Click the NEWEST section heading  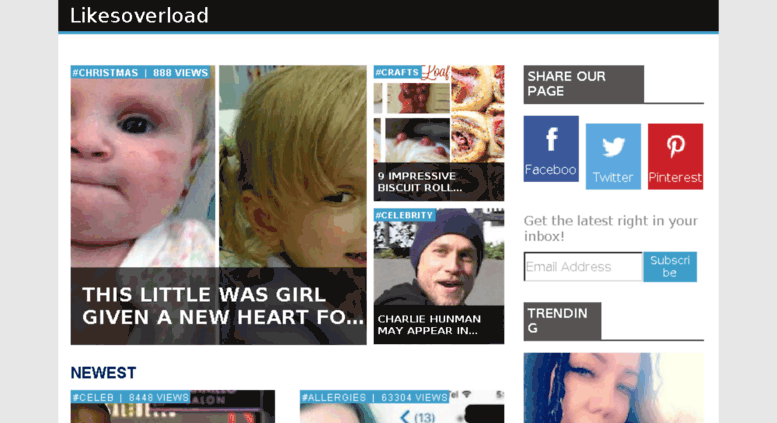pos(103,372)
